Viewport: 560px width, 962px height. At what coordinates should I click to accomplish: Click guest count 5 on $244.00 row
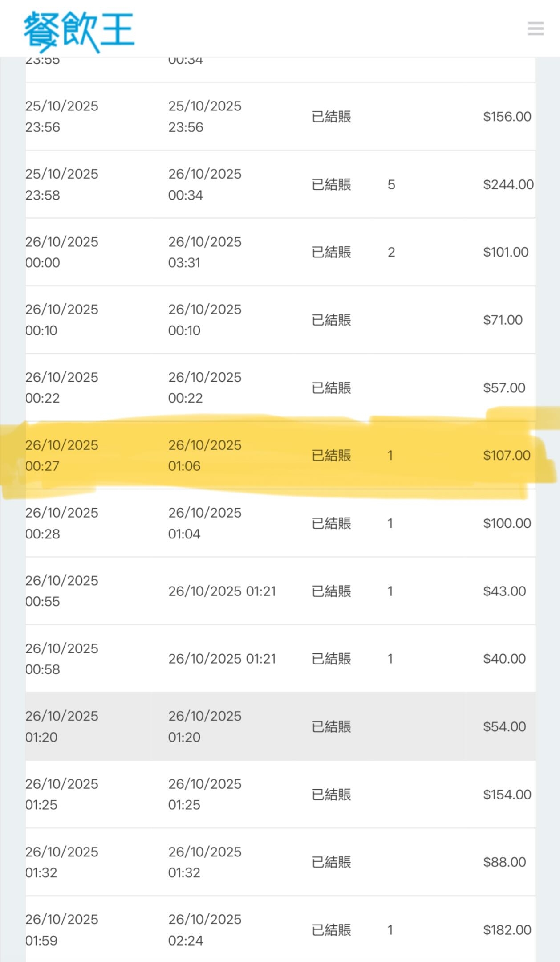coord(391,184)
